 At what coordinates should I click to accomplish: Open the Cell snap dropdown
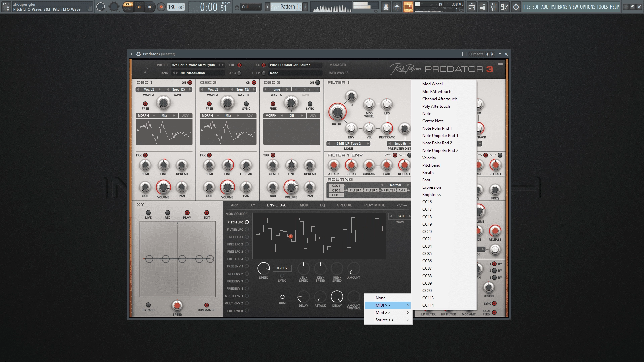[251, 7]
